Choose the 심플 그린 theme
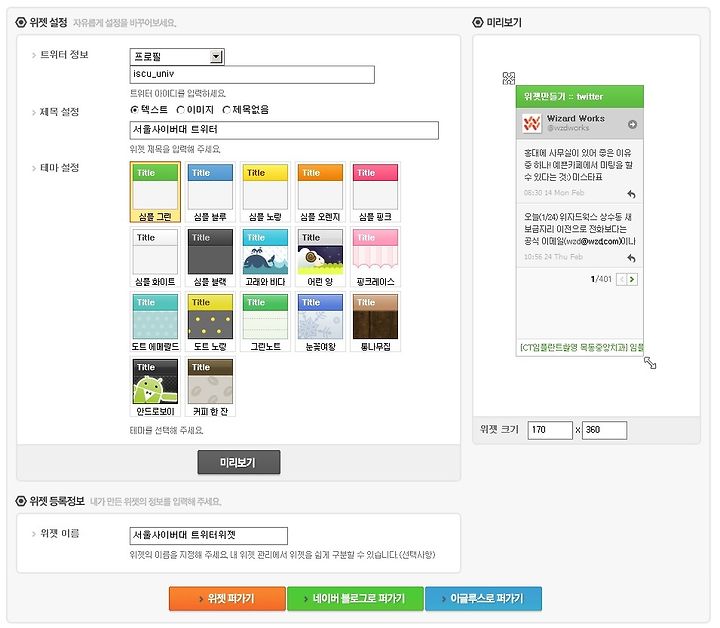The height and width of the screenshot is (628, 720). tap(155, 192)
